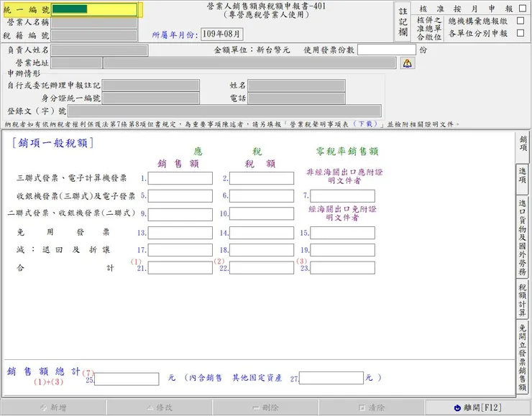Click the 營業人名稱 greyed field
This screenshot has width=532, height=416.
click(94, 23)
